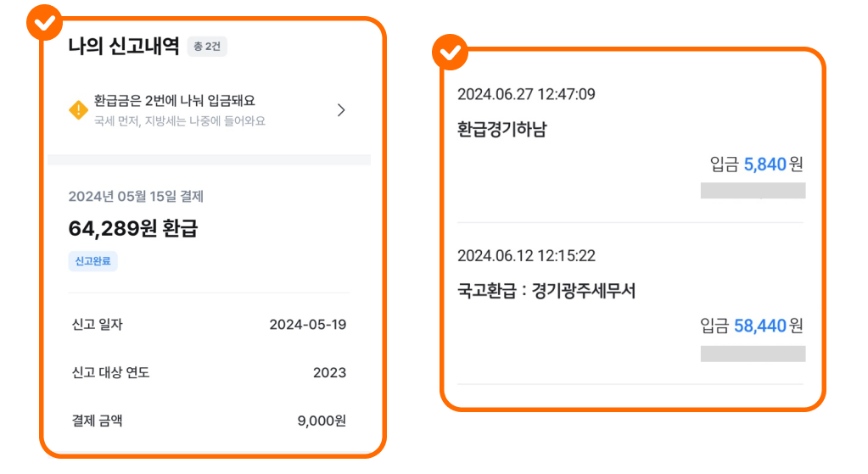Viewport: 868px width, 474px height.
Task: Open the 환급경기하남 deposit transaction
Action: click(x=630, y=142)
